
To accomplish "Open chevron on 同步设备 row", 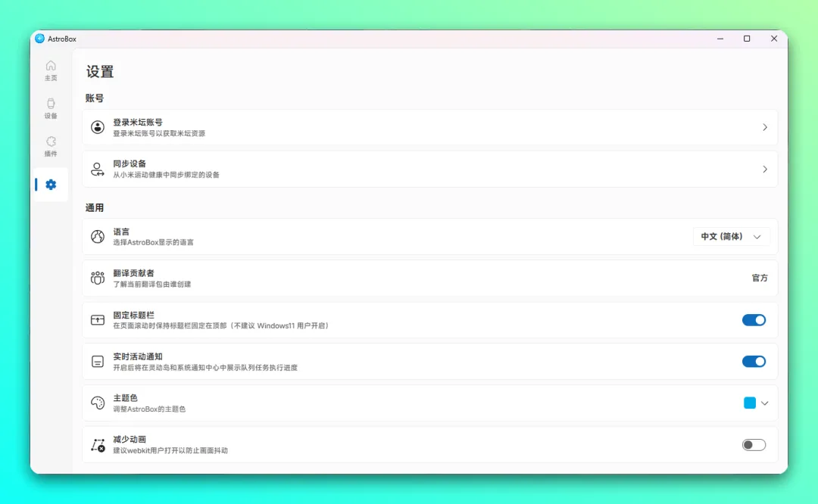I will pos(765,170).
